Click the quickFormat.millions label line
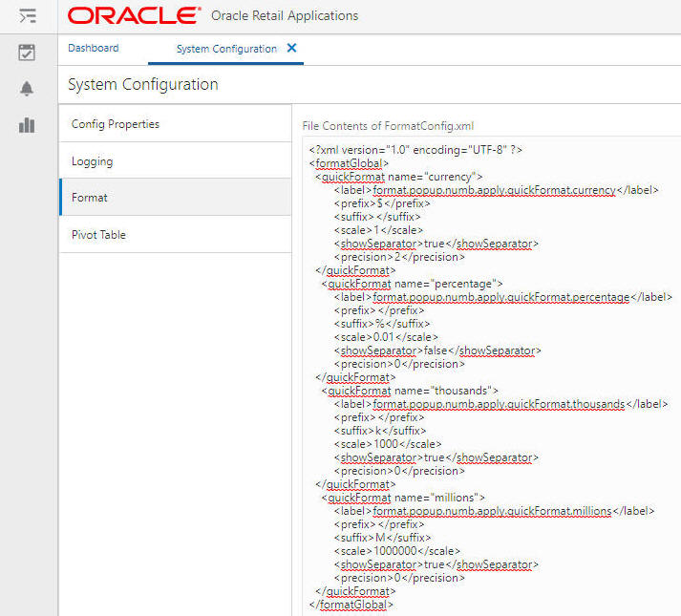 tap(494, 511)
